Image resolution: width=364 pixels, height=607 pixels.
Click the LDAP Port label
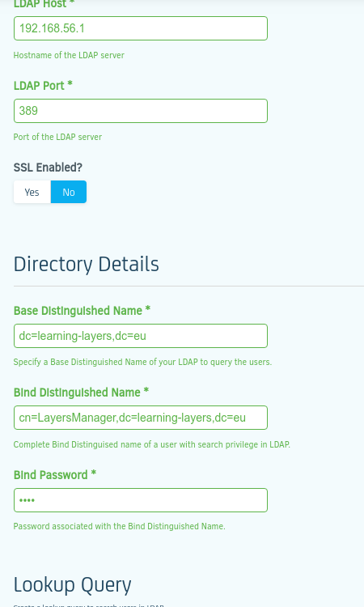pyautogui.click(x=43, y=86)
